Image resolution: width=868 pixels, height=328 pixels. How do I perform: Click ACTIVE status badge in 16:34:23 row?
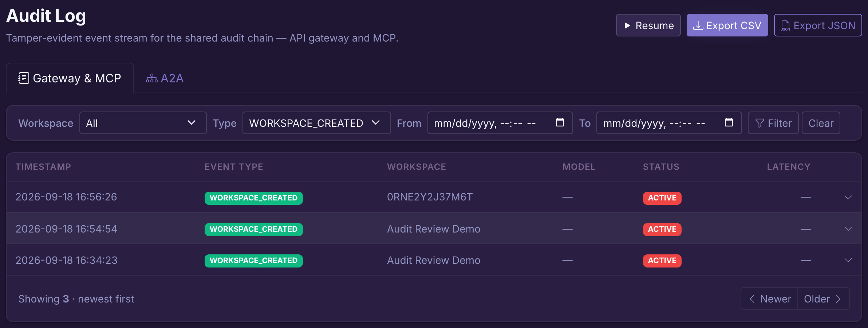click(662, 261)
